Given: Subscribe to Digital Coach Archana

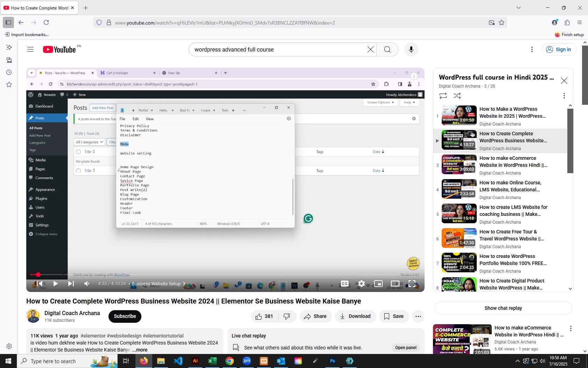Looking at the screenshot, I should [x=125, y=316].
